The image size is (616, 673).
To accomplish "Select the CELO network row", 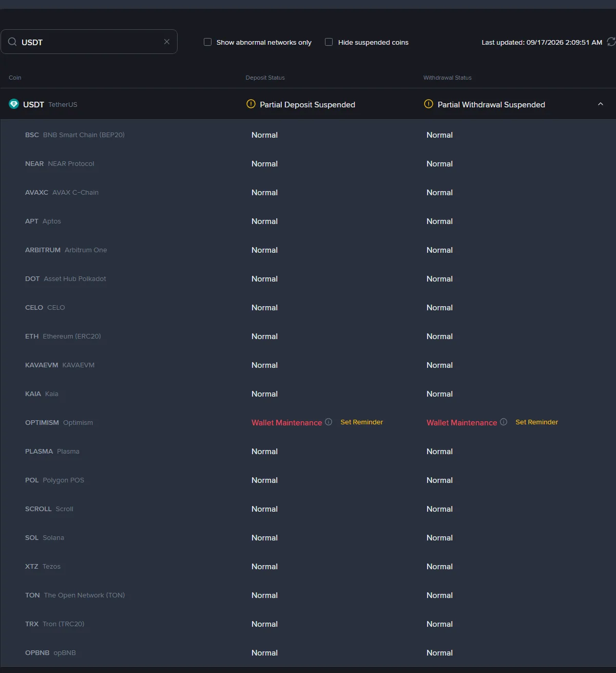I will coord(308,307).
